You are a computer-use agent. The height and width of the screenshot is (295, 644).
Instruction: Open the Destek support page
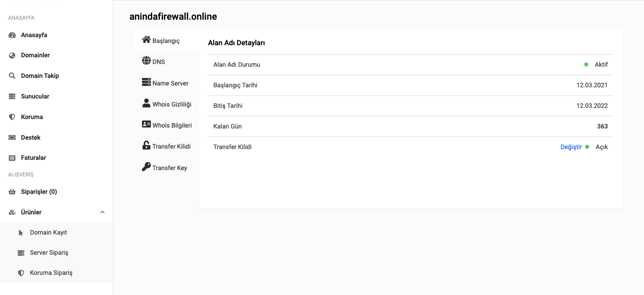(x=30, y=137)
